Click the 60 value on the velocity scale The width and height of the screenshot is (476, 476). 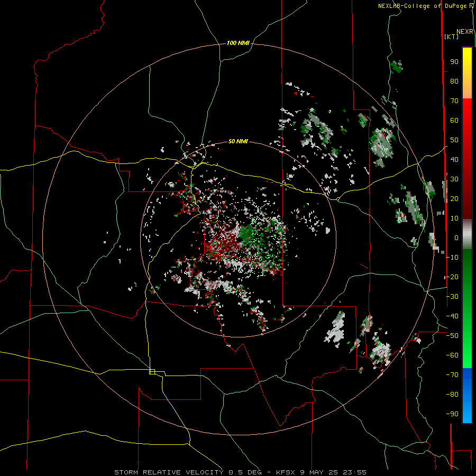(x=454, y=120)
